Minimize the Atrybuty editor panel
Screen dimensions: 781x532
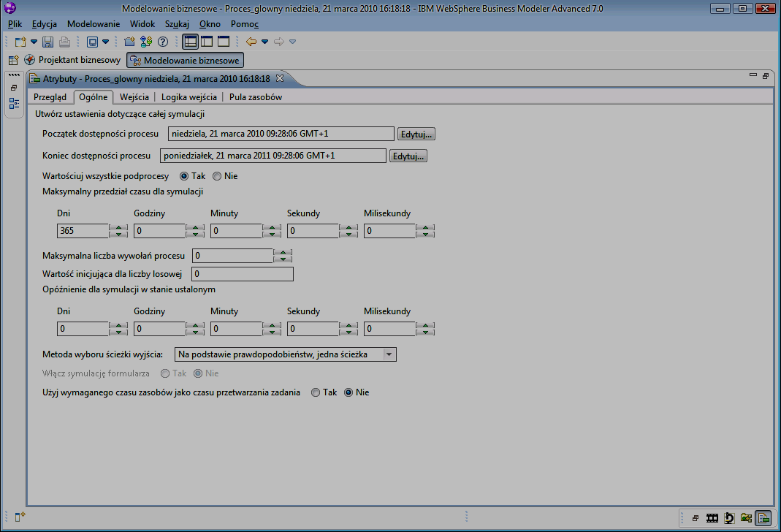click(x=753, y=75)
